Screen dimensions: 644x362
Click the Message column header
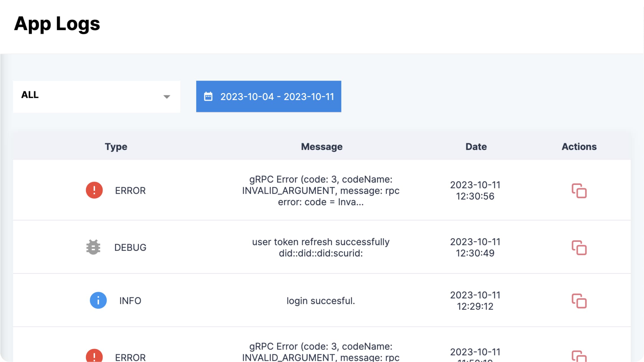[322, 146]
